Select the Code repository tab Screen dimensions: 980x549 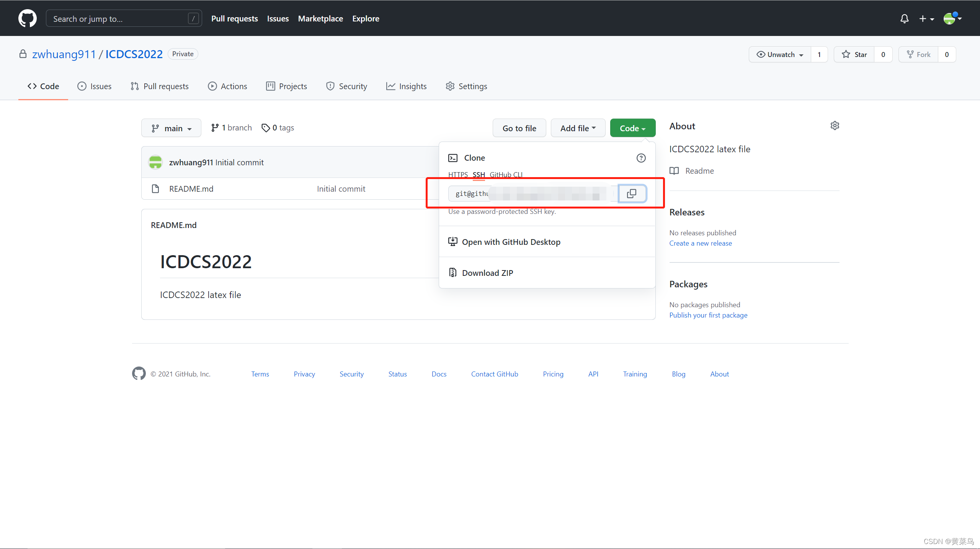pyautogui.click(x=43, y=86)
